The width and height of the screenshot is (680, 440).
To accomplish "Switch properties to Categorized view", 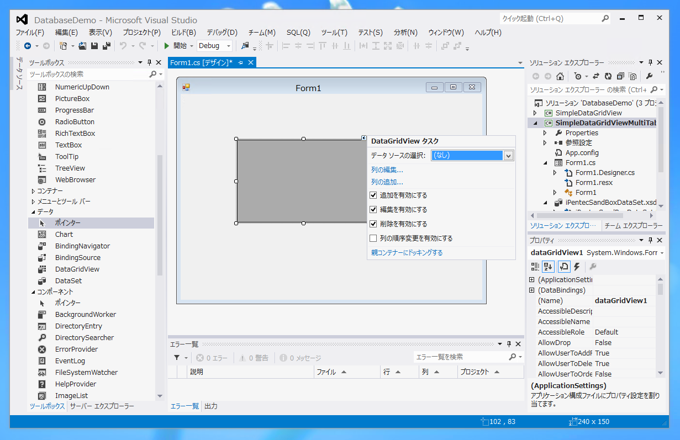I will 535,267.
